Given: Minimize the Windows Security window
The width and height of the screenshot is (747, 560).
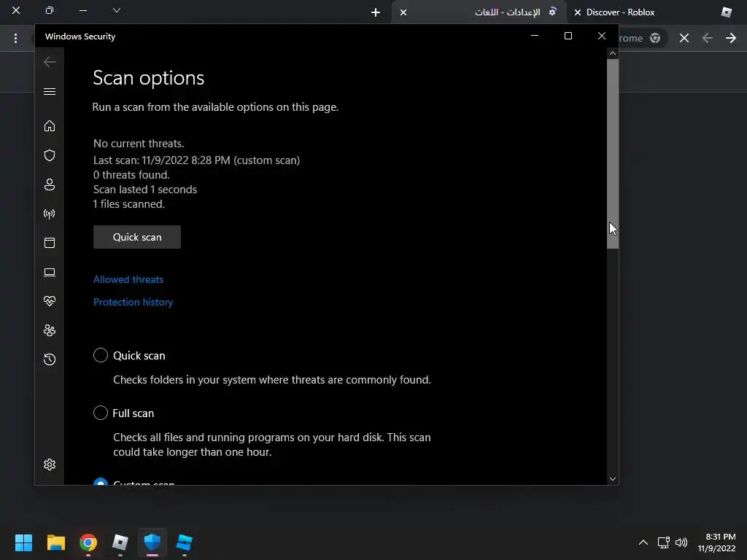Looking at the screenshot, I should pyautogui.click(x=535, y=36).
